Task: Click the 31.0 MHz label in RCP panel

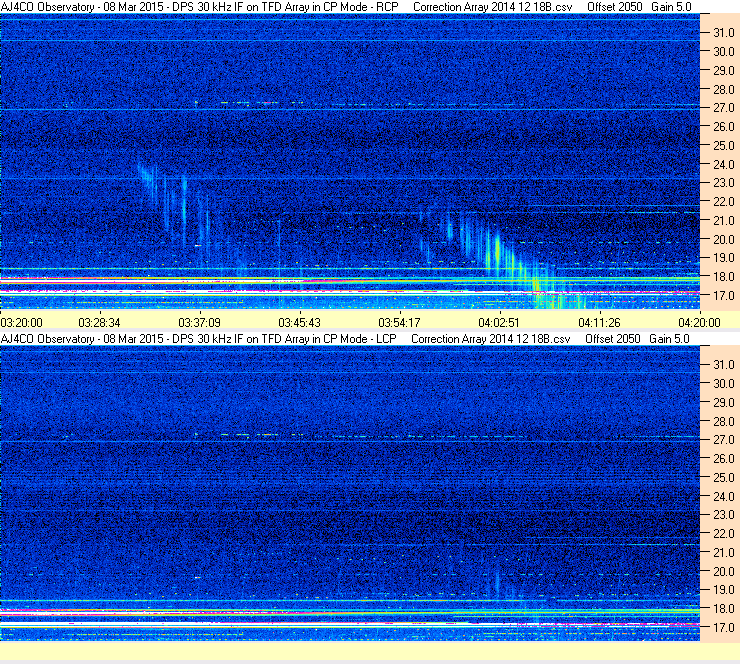Action: [x=723, y=33]
